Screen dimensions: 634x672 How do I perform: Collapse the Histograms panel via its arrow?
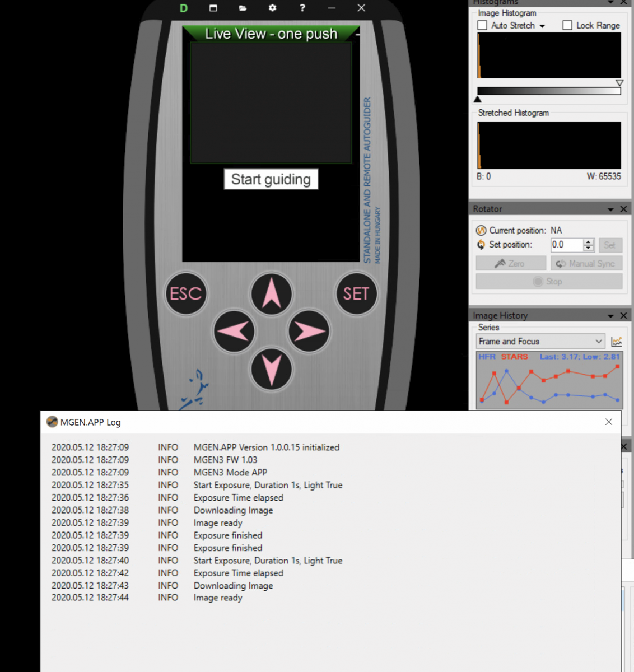(611, 2)
